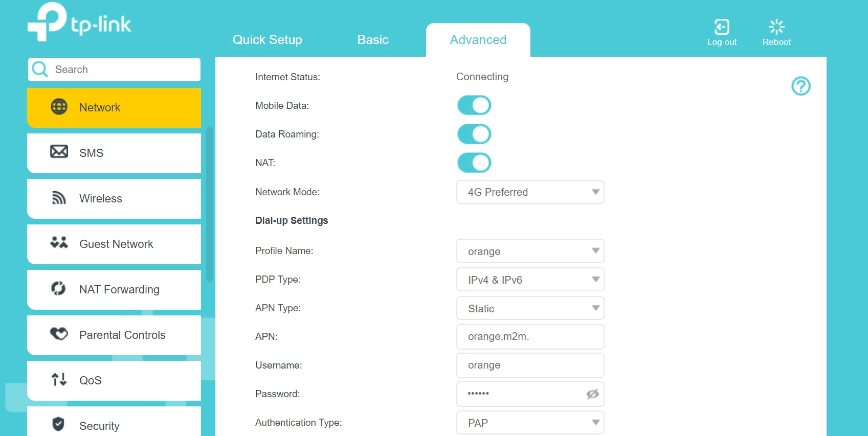Click the Reboot icon
Image resolution: width=868 pixels, height=436 pixels.
point(776,27)
